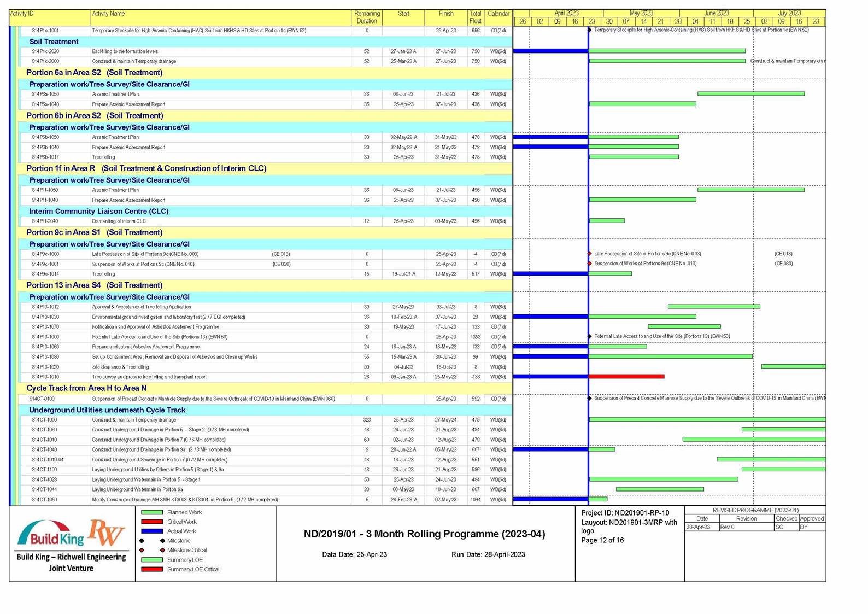Click the total float value -136
This screenshot has height=614, width=868.
point(476,377)
